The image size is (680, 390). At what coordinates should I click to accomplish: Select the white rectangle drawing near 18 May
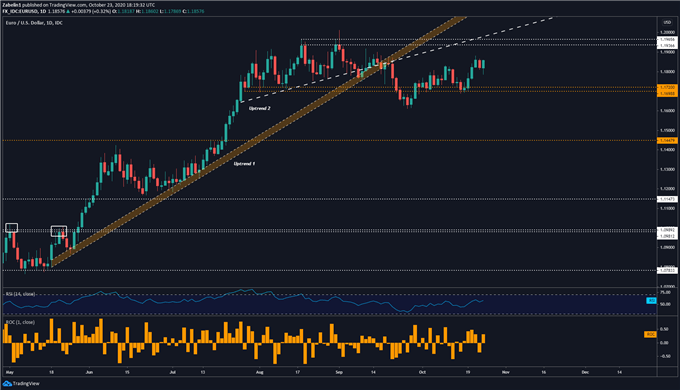pyautogui.click(x=59, y=231)
